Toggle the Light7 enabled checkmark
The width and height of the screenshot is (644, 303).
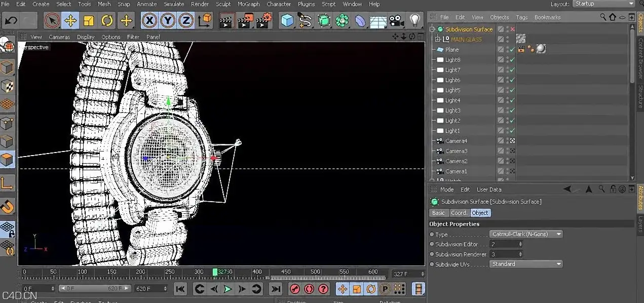(x=512, y=70)
